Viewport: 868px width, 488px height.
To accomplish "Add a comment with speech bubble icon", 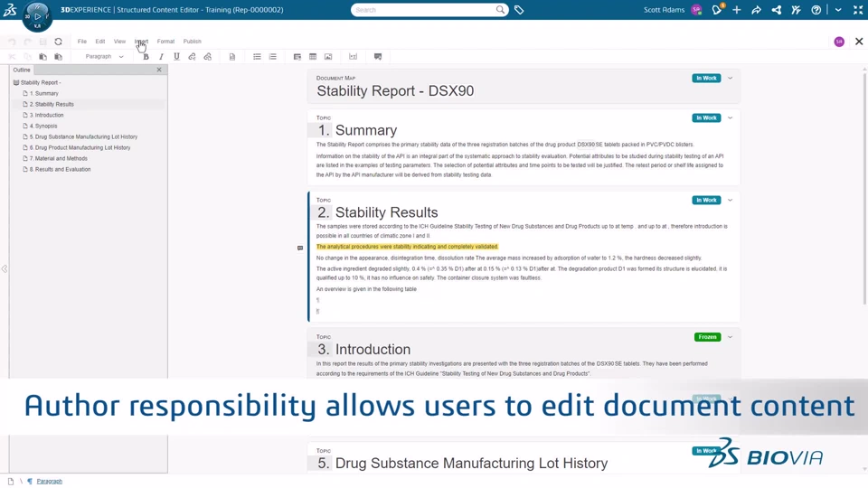I will 378,56.
